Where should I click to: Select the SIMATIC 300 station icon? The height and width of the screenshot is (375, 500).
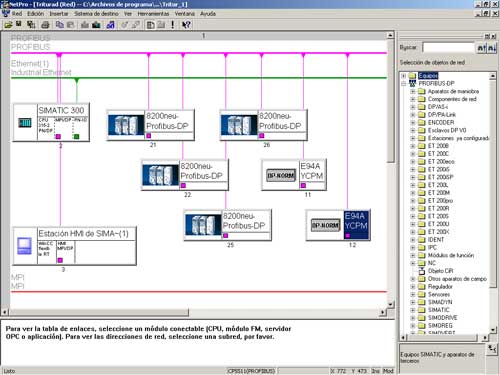click(25, 123)
